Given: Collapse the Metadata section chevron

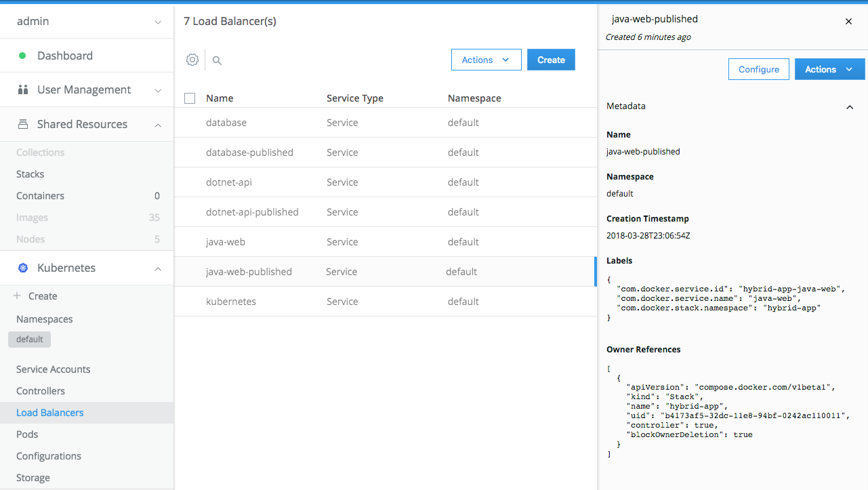Looking at the screenshot, I should (x=850, y=107).
